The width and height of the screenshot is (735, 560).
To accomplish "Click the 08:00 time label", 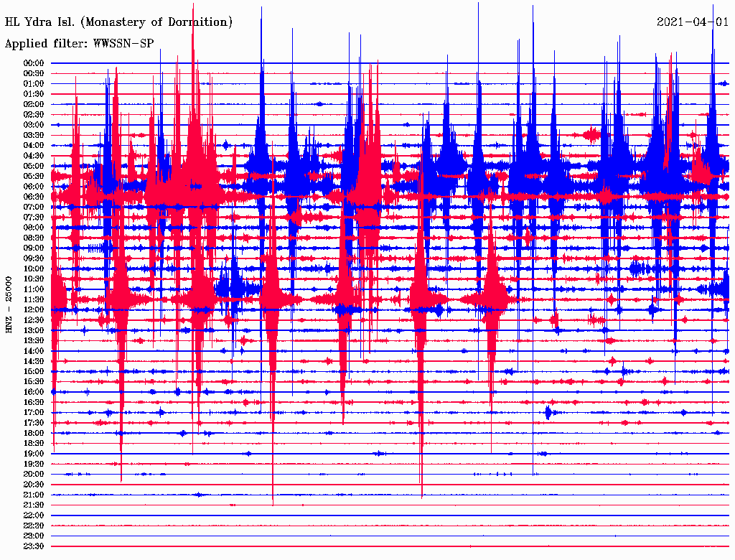I will coord(34,228).
